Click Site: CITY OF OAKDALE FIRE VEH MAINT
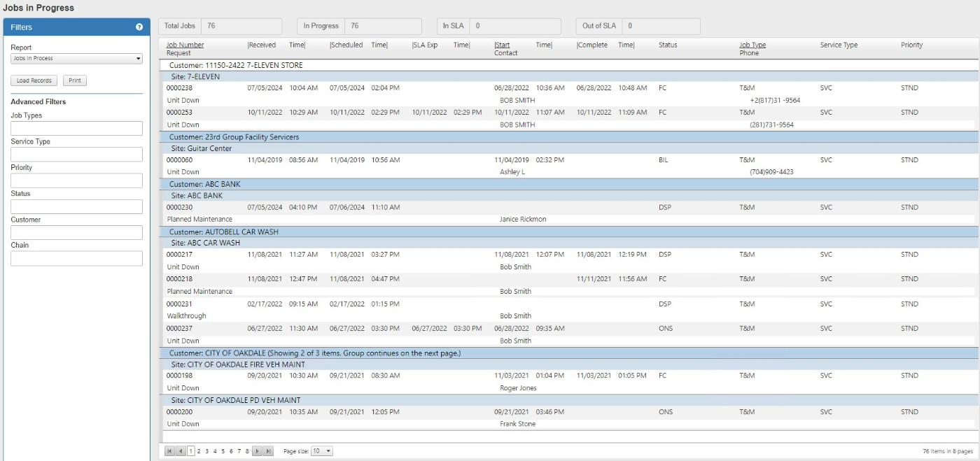The image size is (980, 461). coord(570,364)
